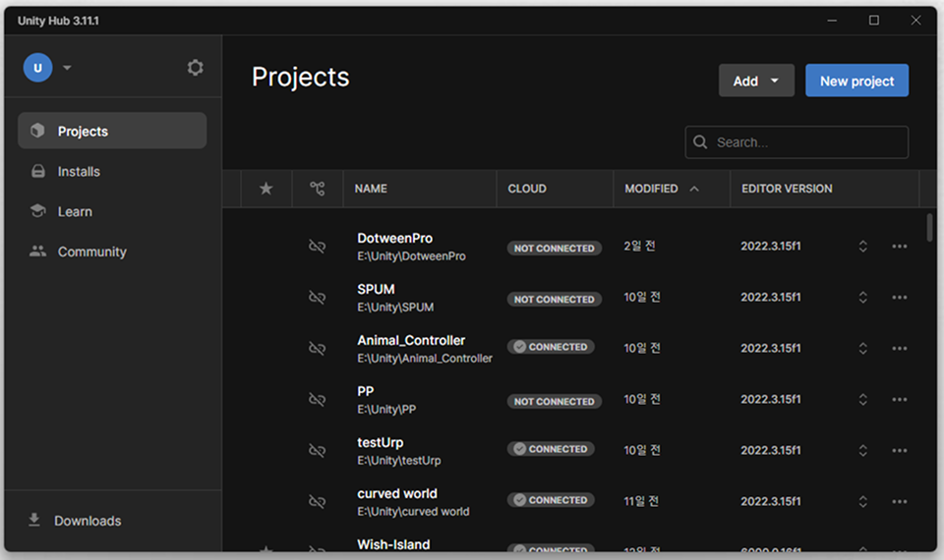944x560 pixels.
Task: Click the unlinked icon for DotweenPro
Action: pos(318,246)
